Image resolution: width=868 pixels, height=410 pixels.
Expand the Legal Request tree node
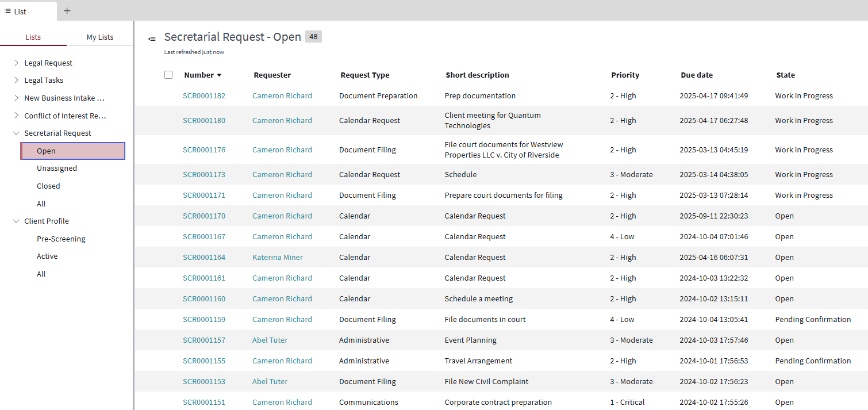(x=16, y=63)
